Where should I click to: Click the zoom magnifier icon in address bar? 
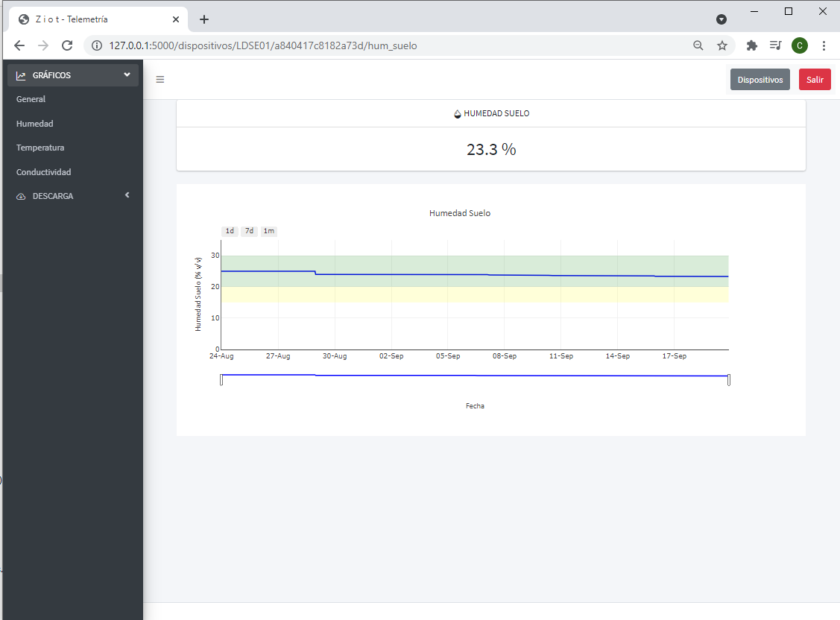698,45
